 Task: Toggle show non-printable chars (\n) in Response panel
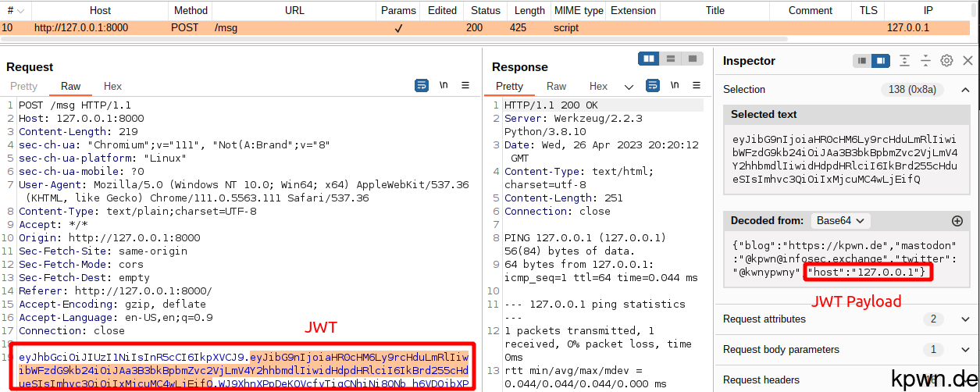click(674, 86)
